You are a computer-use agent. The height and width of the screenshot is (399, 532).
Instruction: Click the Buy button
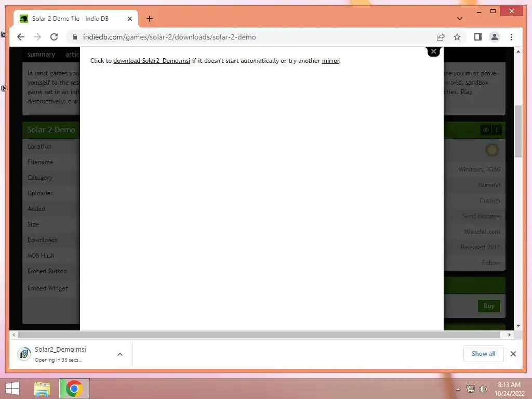pos(489,305)
